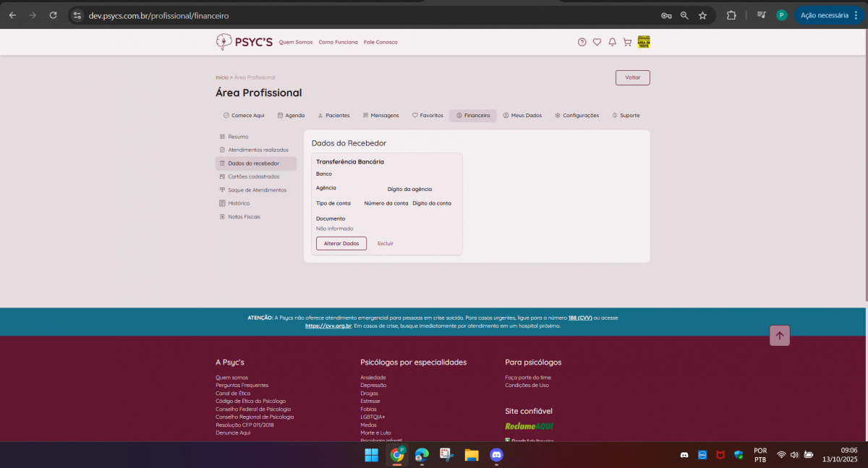Image resolution: width=868 pixels, height=468 pixels.
Task: Click the PSYC'S logo
Action: 244,42
